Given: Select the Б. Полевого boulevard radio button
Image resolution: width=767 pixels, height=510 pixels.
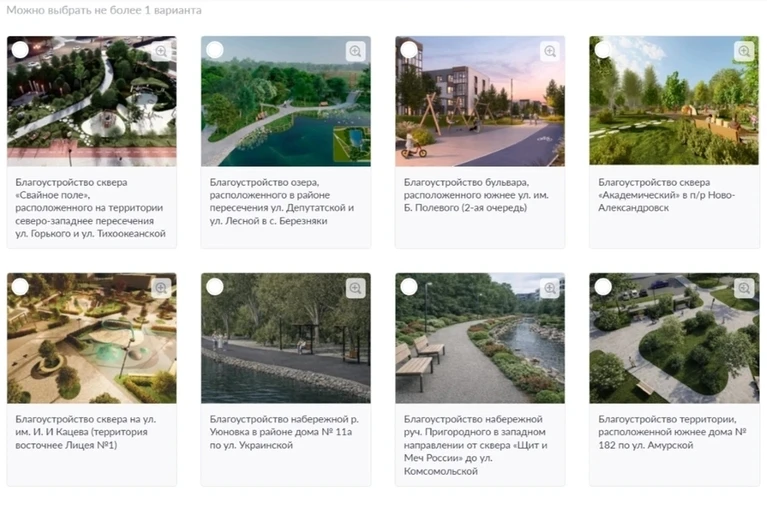Looking at the screenshot, I should [409, 50].
